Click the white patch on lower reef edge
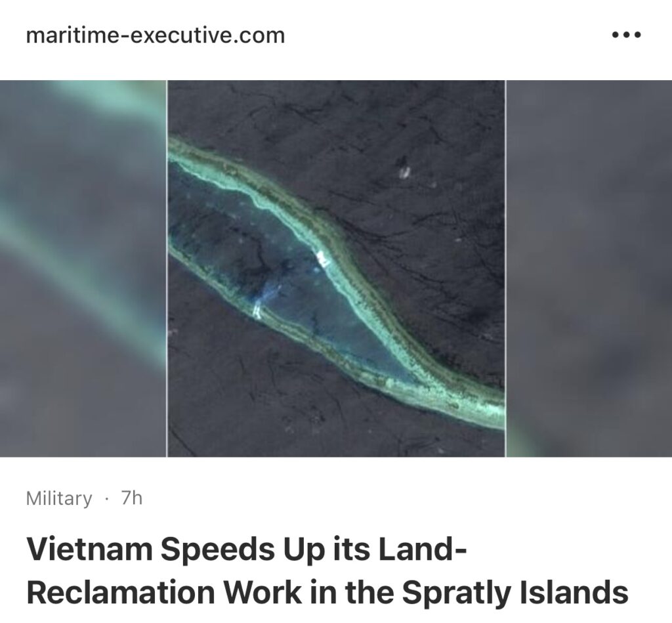The width and height of the screenshot is (672, 623). click(257, 309)
